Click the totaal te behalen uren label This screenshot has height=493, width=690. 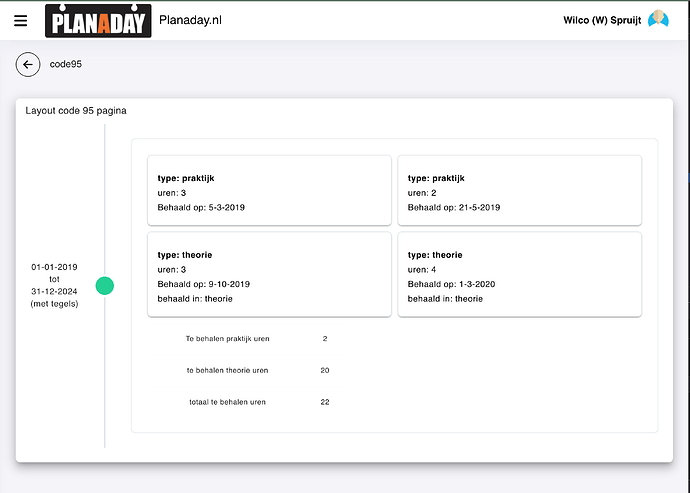point(227,402)
